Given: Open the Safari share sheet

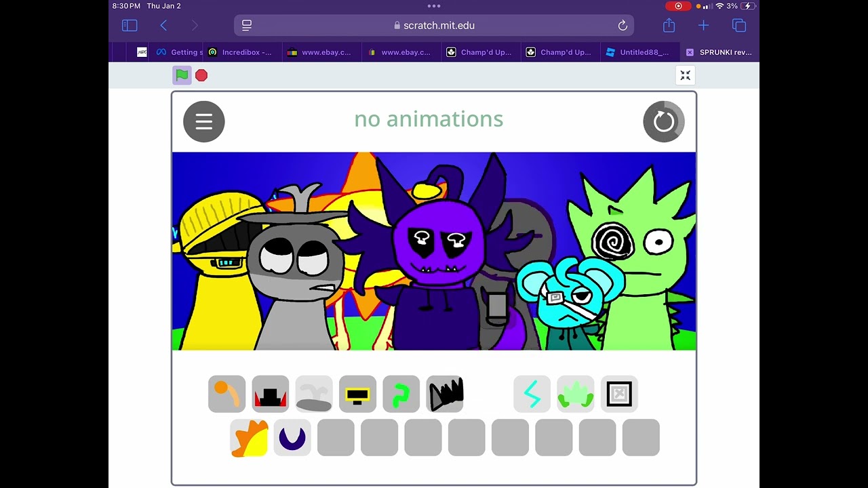Looking at the screenshot, I should pos(669,26).
